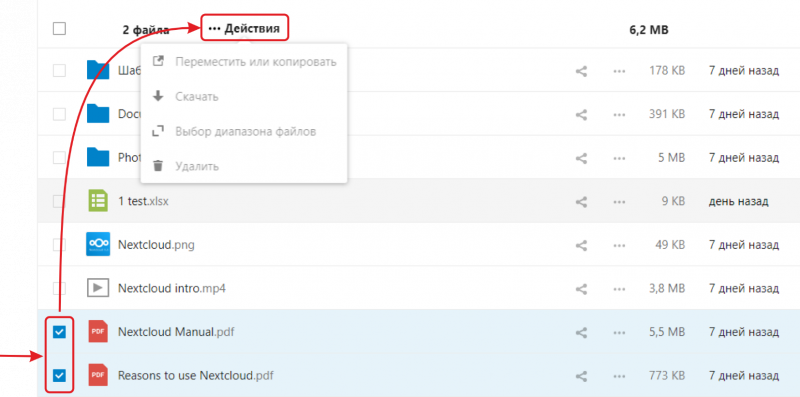The image size is (800, 397).
Task: Open the Действия actions dropdown
Action: 244,29
